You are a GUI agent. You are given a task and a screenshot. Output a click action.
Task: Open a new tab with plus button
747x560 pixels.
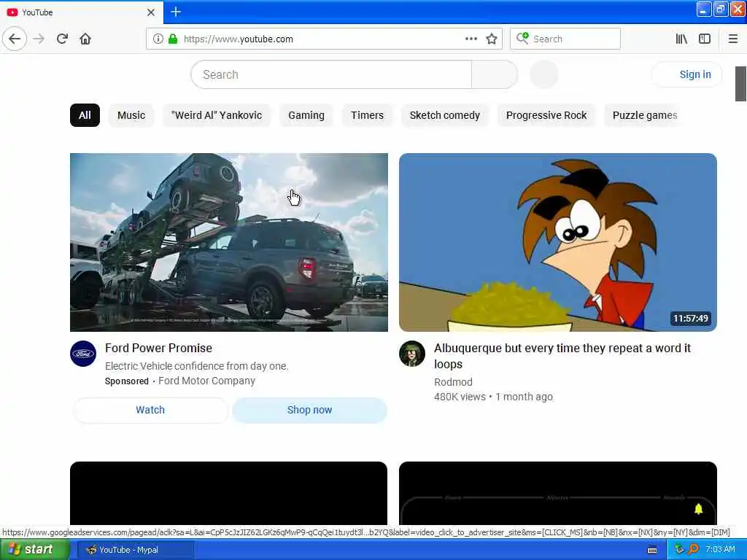[176, 12]
